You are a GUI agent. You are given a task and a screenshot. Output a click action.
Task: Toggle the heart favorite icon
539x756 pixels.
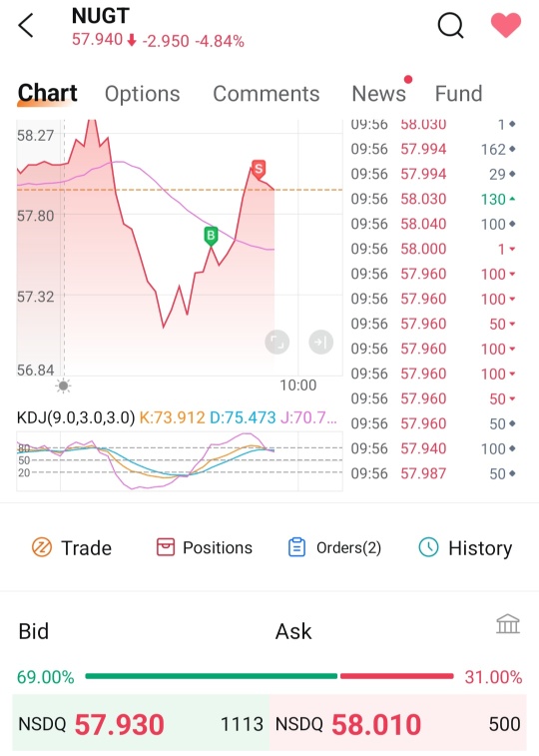506,25
